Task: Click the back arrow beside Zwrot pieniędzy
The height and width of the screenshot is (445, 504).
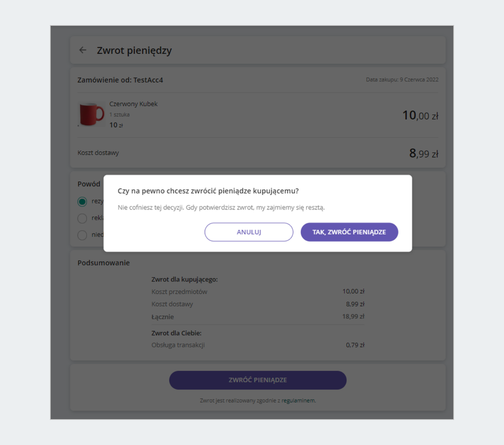Action: (83, 50)
